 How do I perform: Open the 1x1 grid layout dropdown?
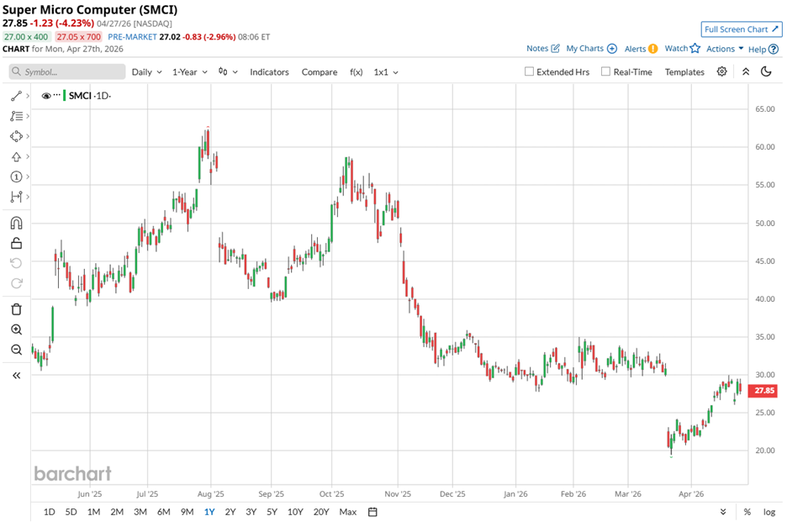coord(386,71)
